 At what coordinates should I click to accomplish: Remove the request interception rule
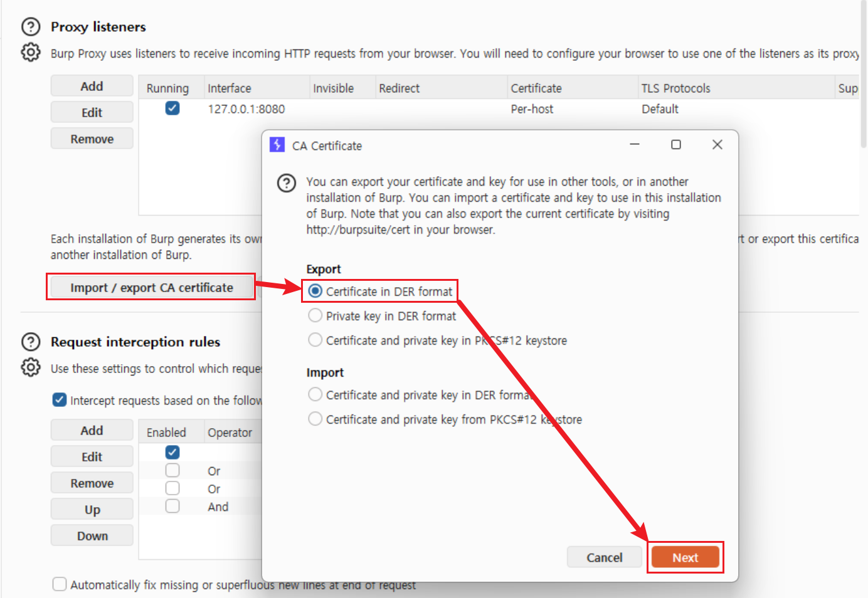[92, 483]
